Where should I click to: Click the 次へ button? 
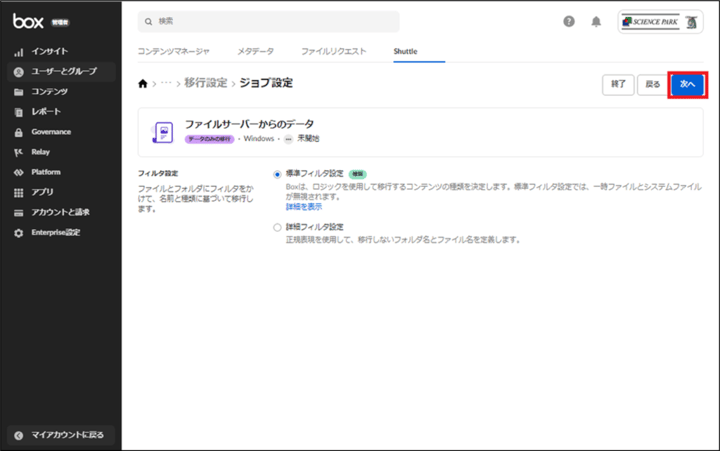687,85
